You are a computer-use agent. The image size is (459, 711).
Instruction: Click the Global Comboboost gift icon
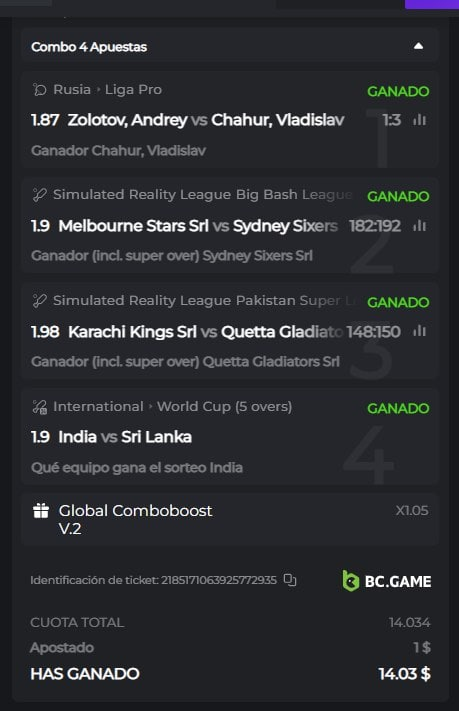pyautogui.click(x=41, y=511)
